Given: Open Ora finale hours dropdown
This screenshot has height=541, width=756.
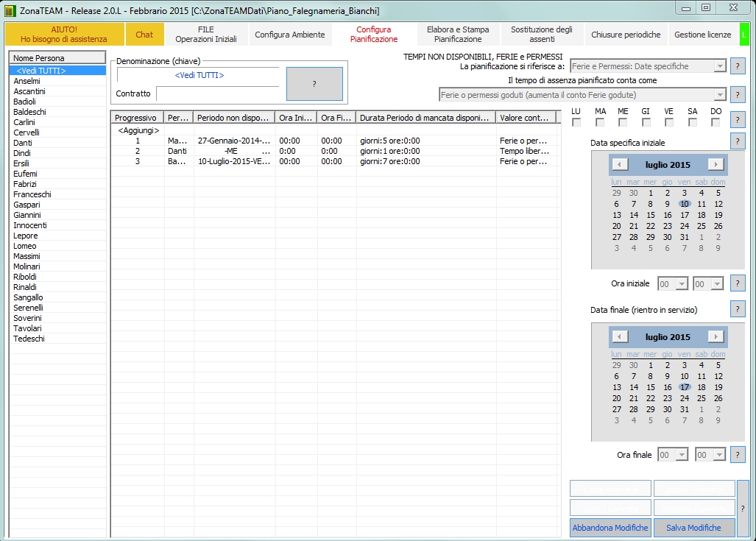Looking at the screenshot, I should (x=681, y=455).
